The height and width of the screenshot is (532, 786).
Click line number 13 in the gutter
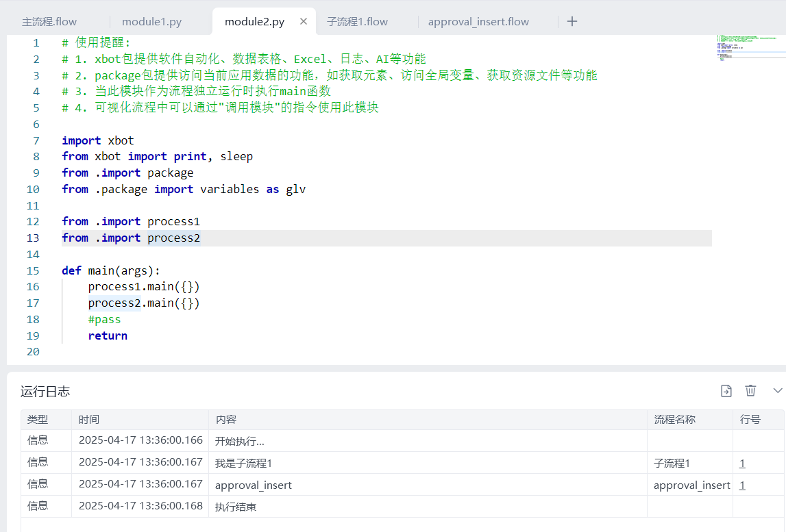click(x=33, y=238)
